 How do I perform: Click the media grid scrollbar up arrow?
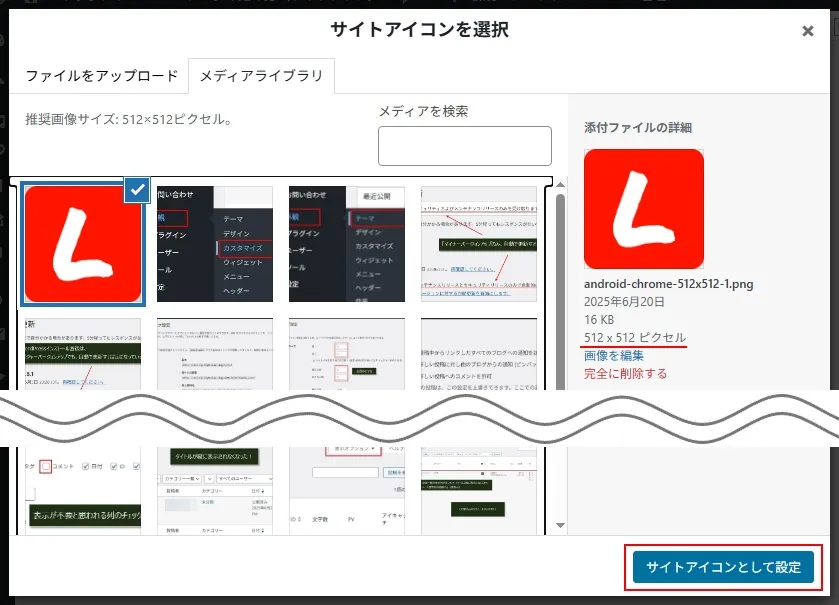pos(560,185)
